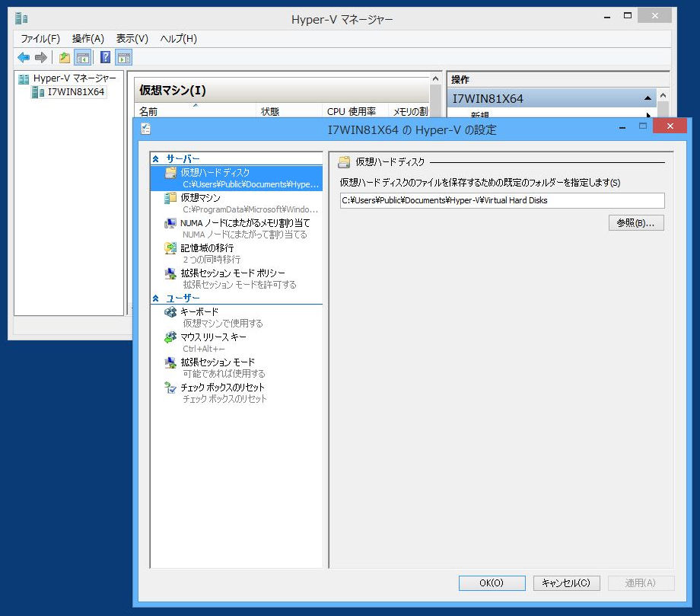The height and width of the screenshot is (616, 700).
Task: Click the Forward arrow in Hyper-V Manager toolbar
Action: coord(41,58)
